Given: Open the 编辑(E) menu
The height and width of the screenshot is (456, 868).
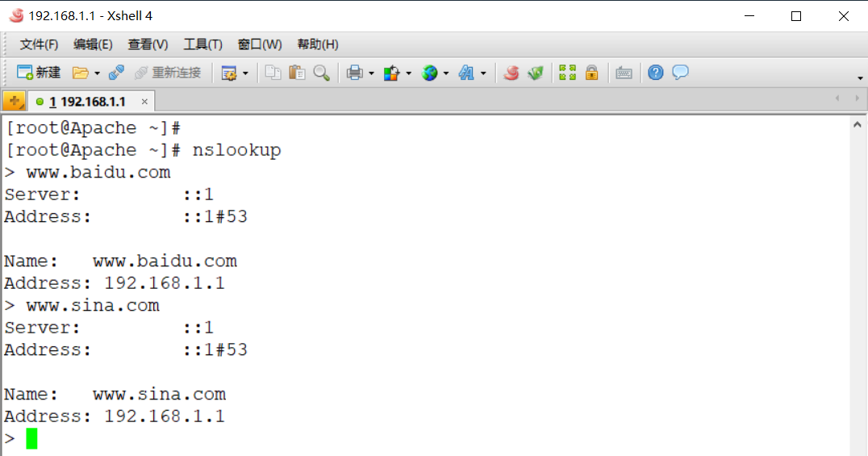Looking at the screenshot, I should (x=93, y=44).
